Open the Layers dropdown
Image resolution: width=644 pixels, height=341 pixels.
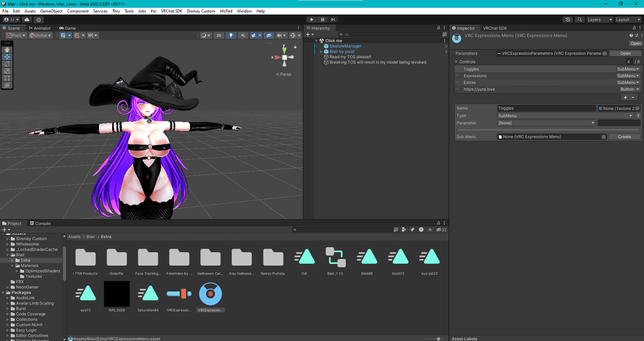[x=599, y=20]
